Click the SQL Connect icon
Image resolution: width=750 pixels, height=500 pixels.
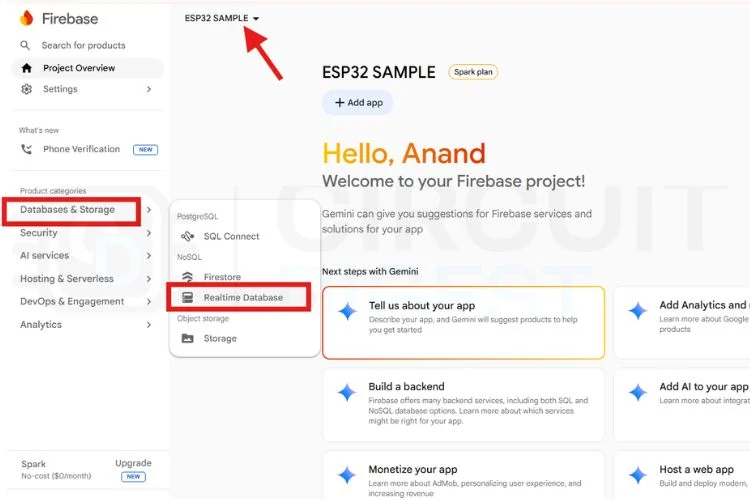188,236
